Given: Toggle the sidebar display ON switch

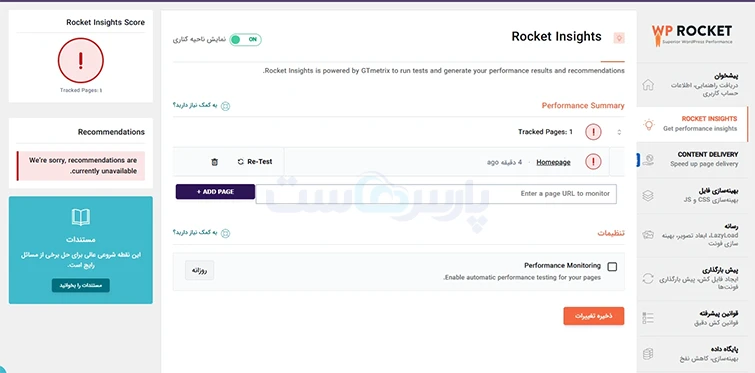Looking at the screenshot, I should coord(246,39).
